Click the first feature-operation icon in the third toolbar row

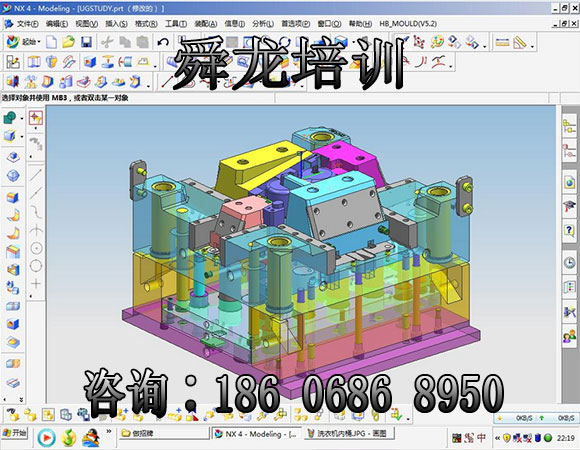[x=13, y=81]
